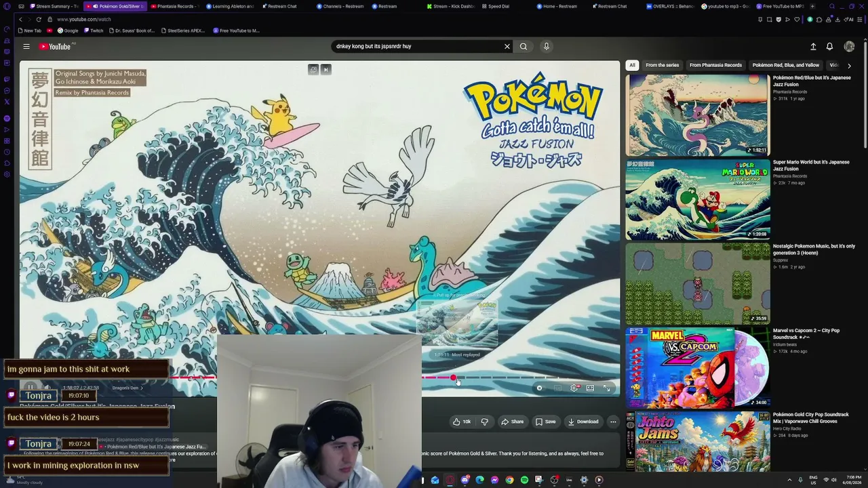This screenshot has width=868, height=488.
Task: Toggle subtitles button in the player
Action: tap(557, 388)
